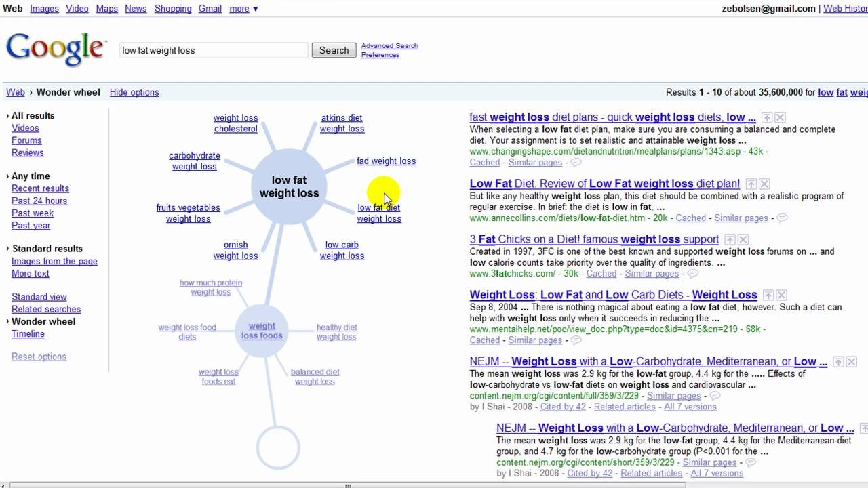This screenshot has width=868, height=488.
Task: Open Images in the top navigation
Action: coord(43,9)
